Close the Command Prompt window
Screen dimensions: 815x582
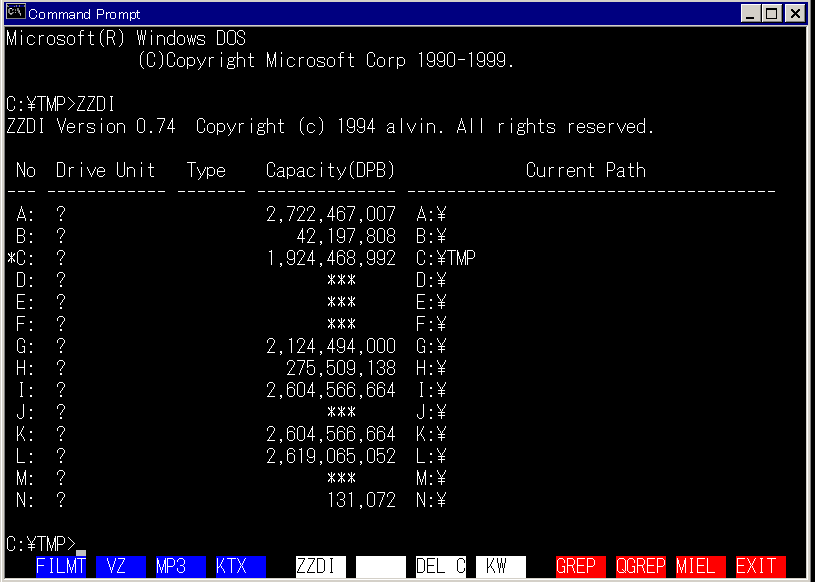click(x=794, y=14)
